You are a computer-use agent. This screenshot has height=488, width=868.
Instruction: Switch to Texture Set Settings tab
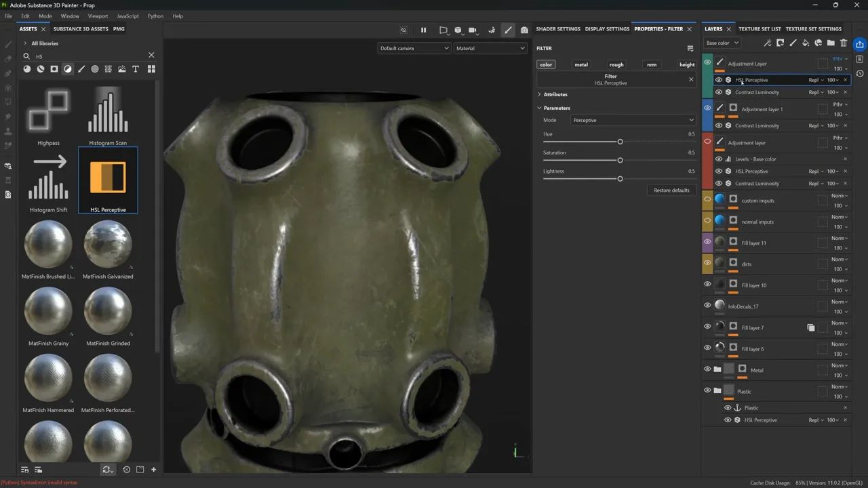coord(813,29)
